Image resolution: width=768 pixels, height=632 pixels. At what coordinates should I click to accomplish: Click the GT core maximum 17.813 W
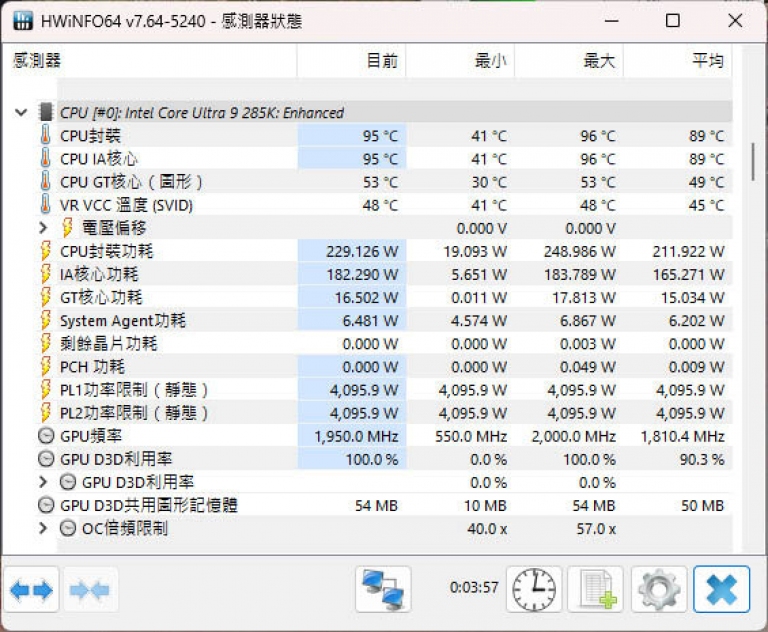tap(584, 297)
